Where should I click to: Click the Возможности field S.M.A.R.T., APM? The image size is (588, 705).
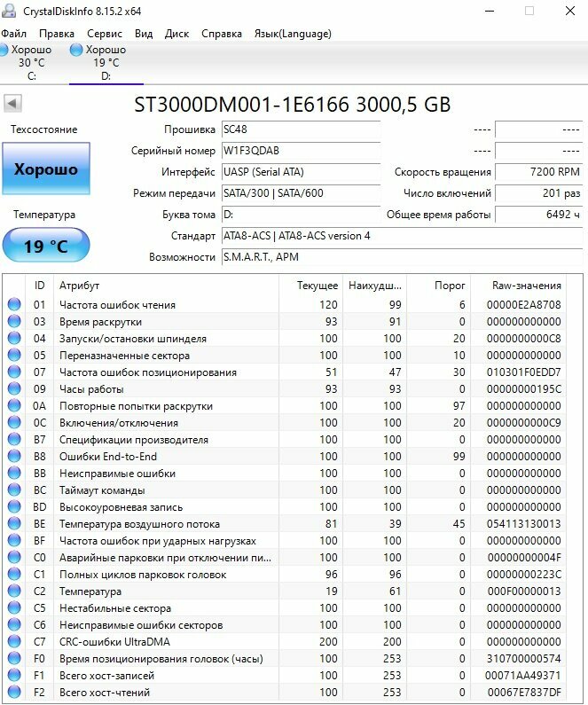coord(403,257)
